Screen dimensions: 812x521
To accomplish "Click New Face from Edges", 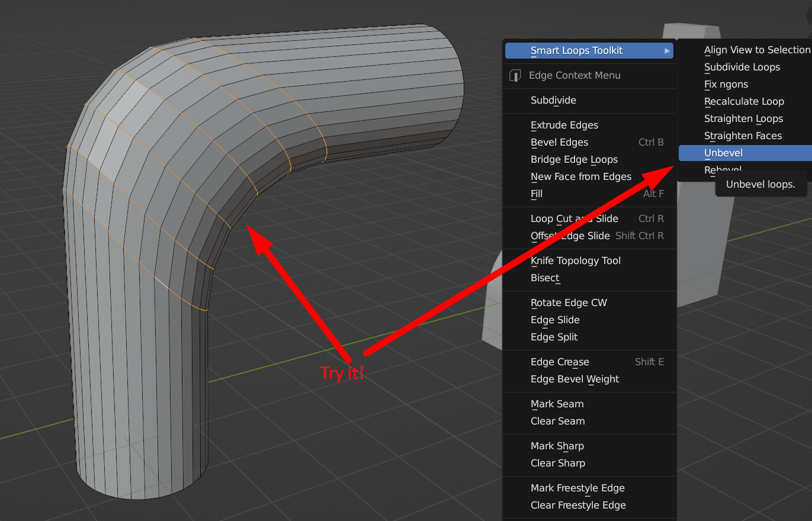I will [x=581, y=176].
